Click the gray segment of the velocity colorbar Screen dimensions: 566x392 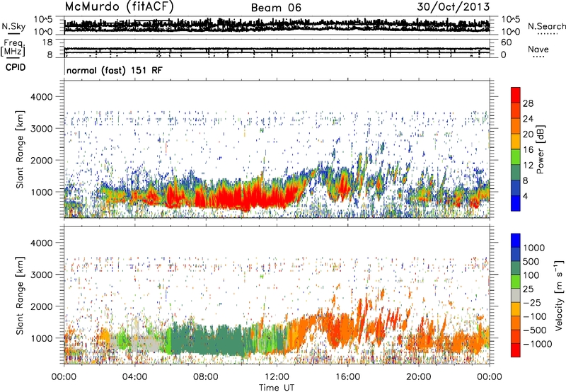point(516,296)
